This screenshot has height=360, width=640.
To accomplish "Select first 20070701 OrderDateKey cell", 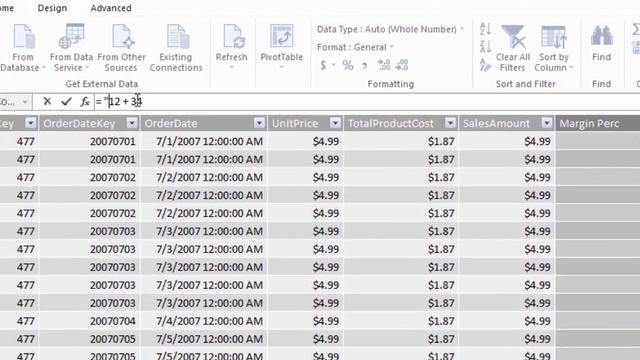I will [x=89, y=141].
